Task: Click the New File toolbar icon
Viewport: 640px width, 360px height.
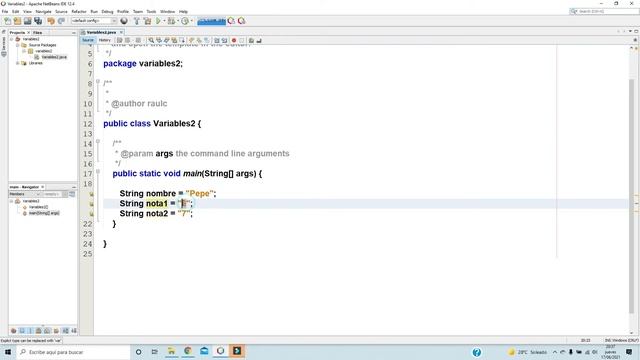Action: [x=7, y=21]
